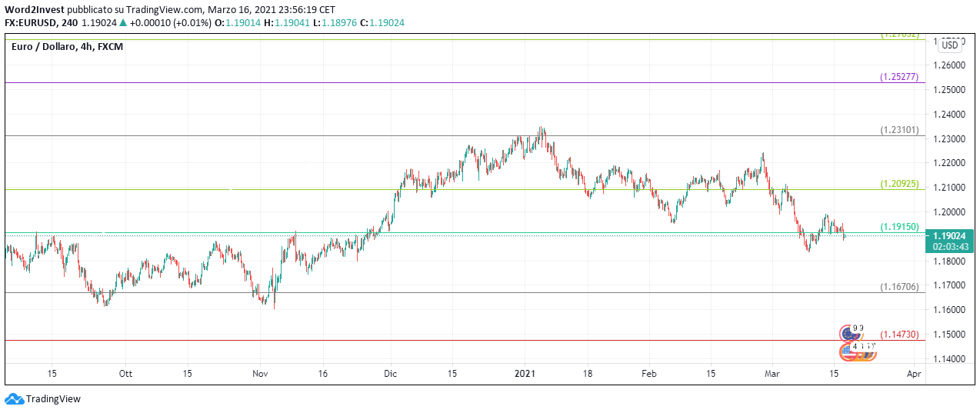Screen dimensions: 980x413
Task: Click the 1.23000 price axis label
Action: point(948,139)
